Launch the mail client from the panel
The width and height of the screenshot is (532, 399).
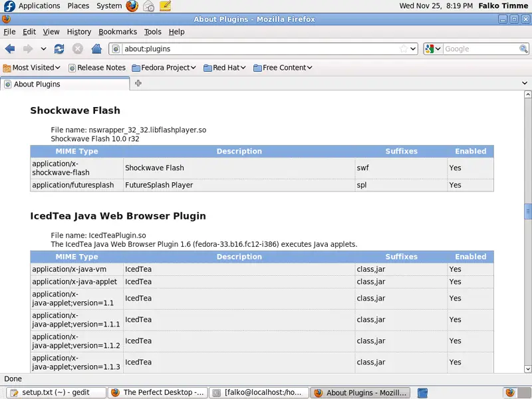coord(148,6)
